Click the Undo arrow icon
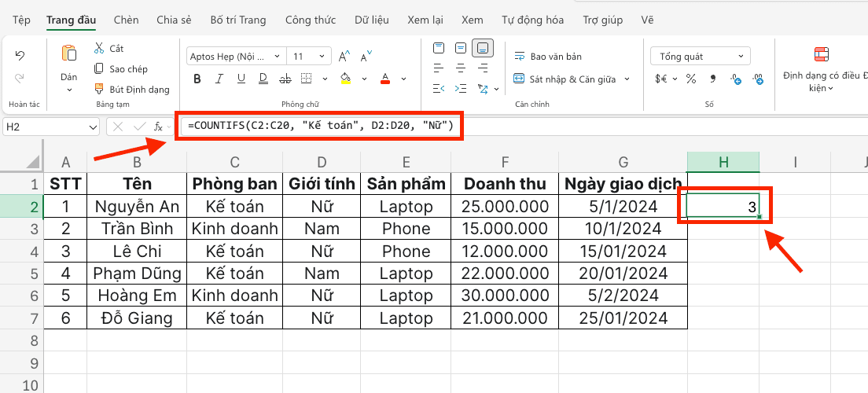Screen dimensions: 868x393 20,55
